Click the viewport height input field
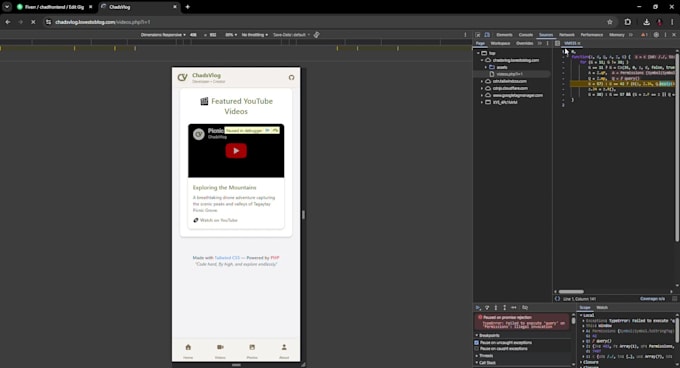This screenshot has width=680, height=368. (x=213, y=35)
